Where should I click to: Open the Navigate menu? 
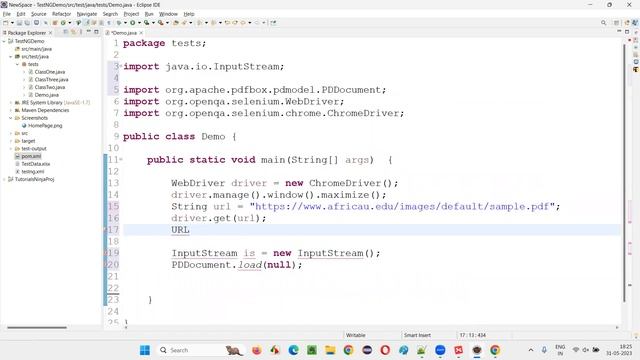tap(87, 14)
